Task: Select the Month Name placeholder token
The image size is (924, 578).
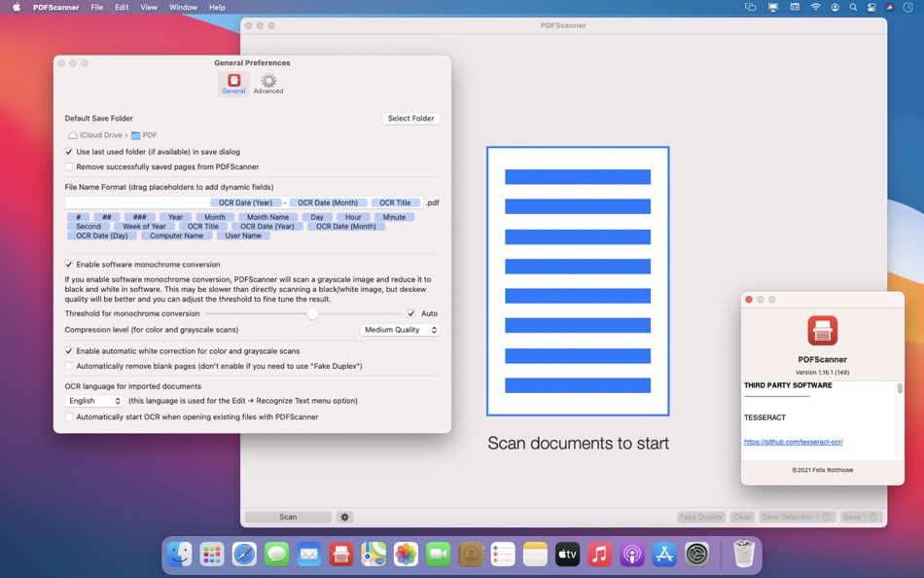Action: tap(267, 217)
